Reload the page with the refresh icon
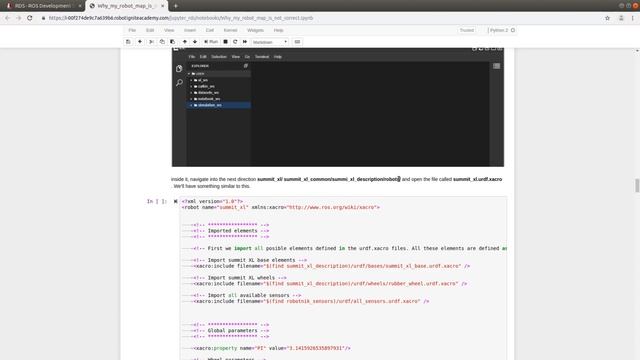The height and width of the screenshot is (360, 640). [x=30, y=18]
